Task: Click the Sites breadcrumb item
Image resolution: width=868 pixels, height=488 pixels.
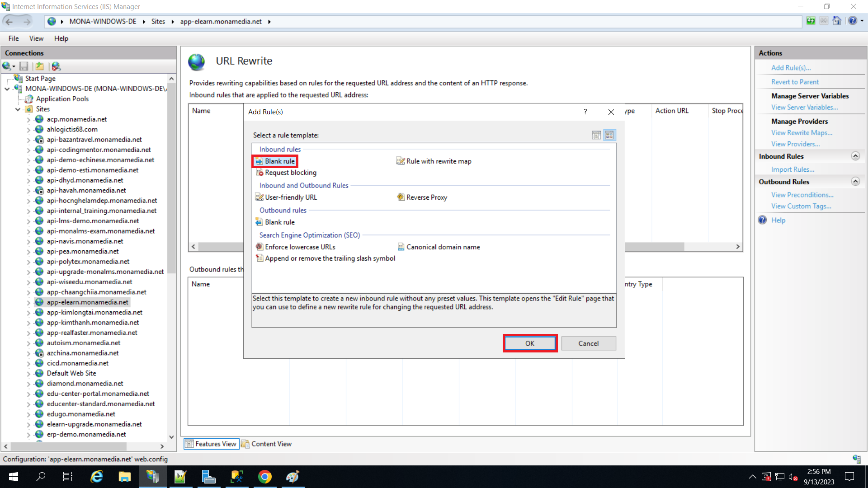Action: [158, 21]
